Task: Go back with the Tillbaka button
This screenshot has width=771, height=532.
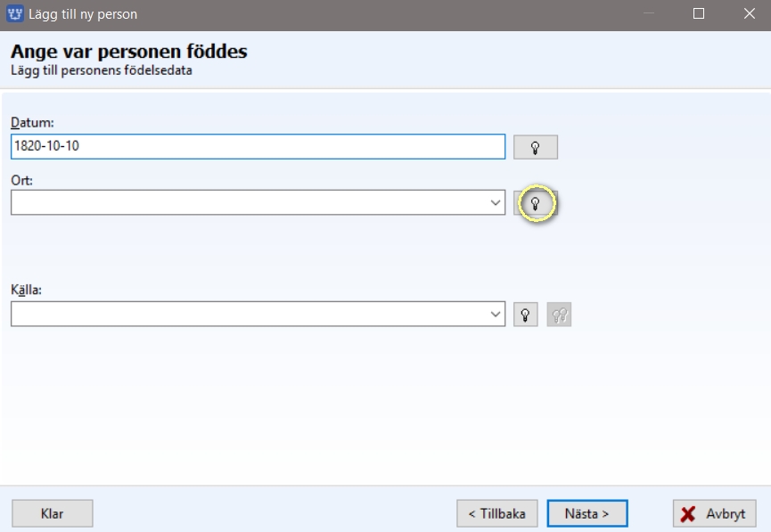Action: click(x=497, y=513)
